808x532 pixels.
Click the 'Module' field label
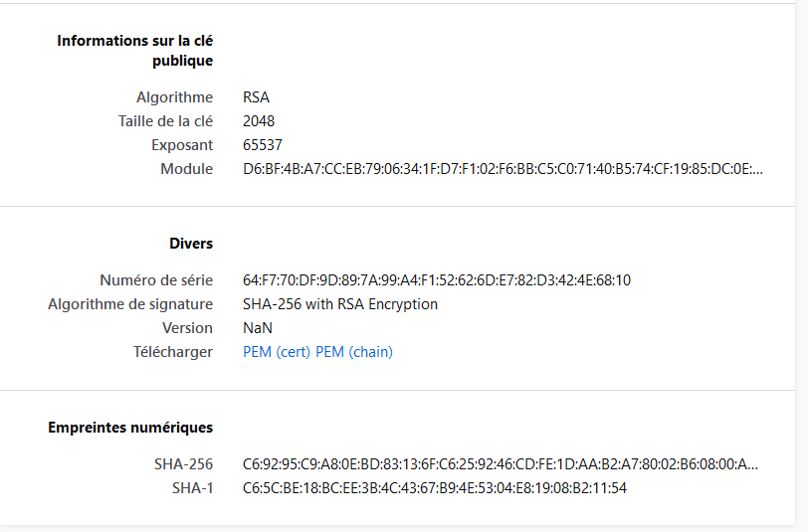point(187,169)
